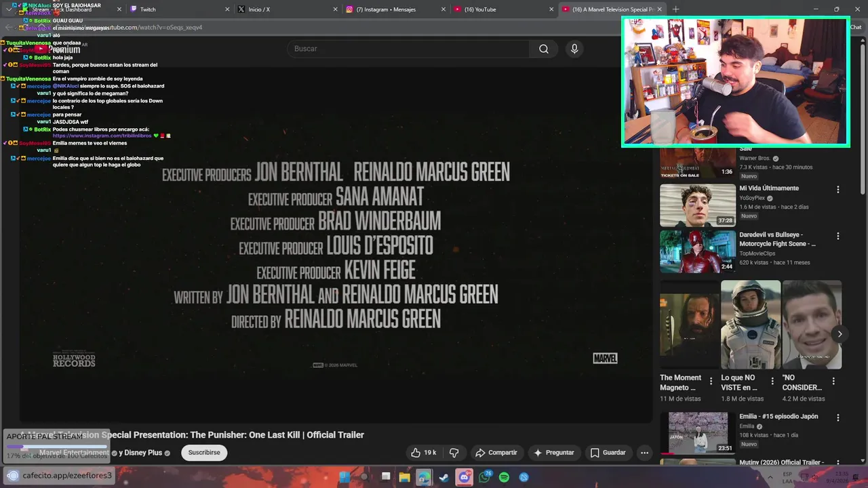Image resolution: width=868 pixels, height=488 pixels.
Task: Open Emilia episodio Japón thumbnail
Action: [698, 432]
